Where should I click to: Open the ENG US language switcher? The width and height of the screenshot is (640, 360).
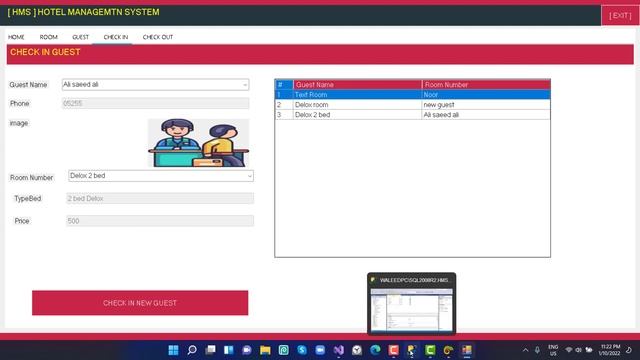[x=553, y=350]
